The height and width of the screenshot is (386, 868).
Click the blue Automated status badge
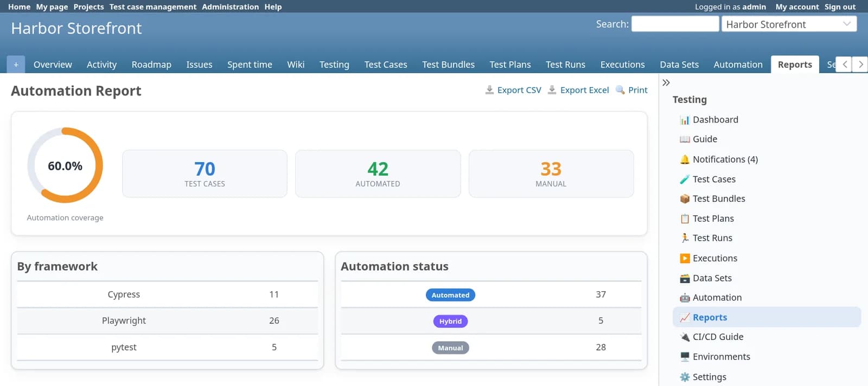(x=450, y=295)
